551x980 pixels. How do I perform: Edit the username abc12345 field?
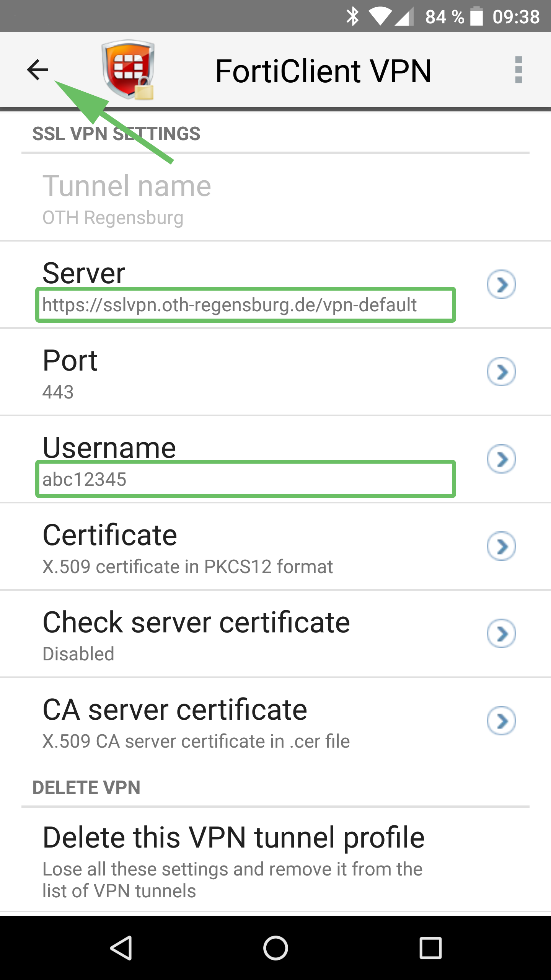coord(245,479)
